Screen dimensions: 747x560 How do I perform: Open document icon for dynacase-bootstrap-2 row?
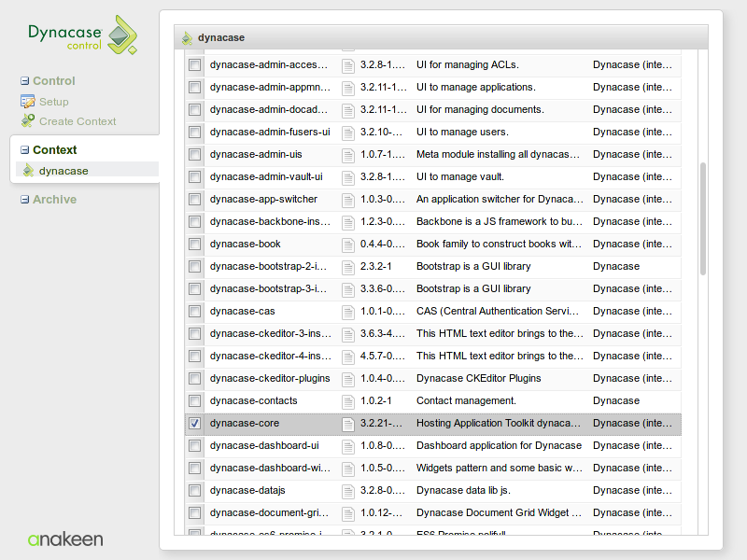pos(348,267)
